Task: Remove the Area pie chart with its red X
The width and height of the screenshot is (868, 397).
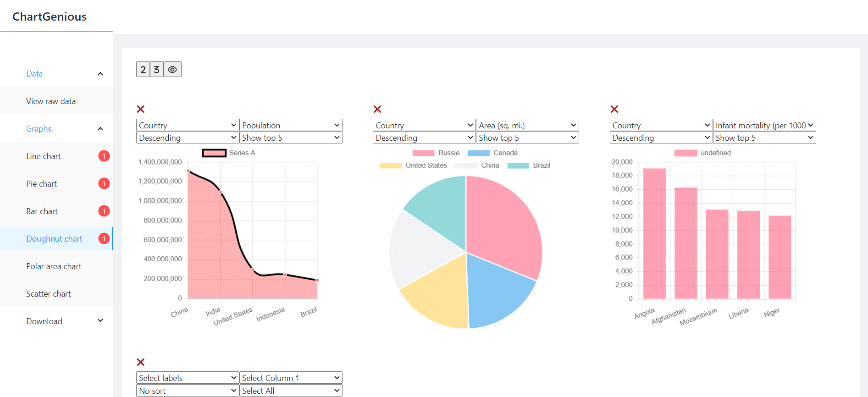Action: point(377,109)
